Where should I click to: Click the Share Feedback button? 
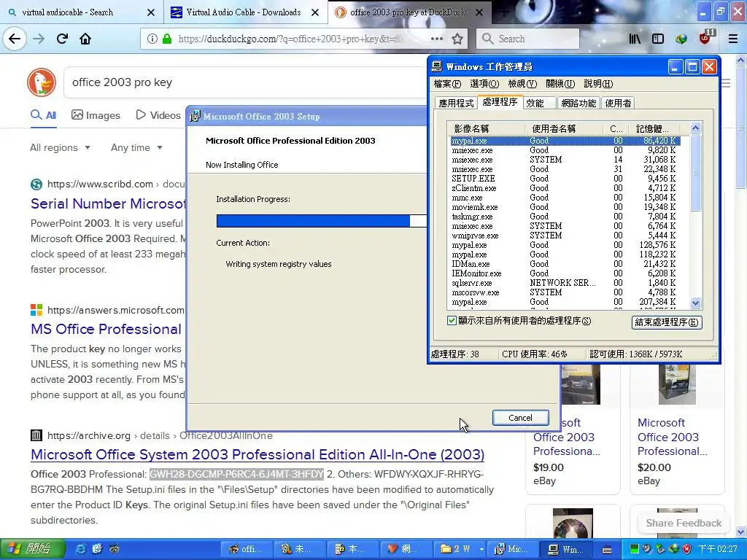point(684,523)
